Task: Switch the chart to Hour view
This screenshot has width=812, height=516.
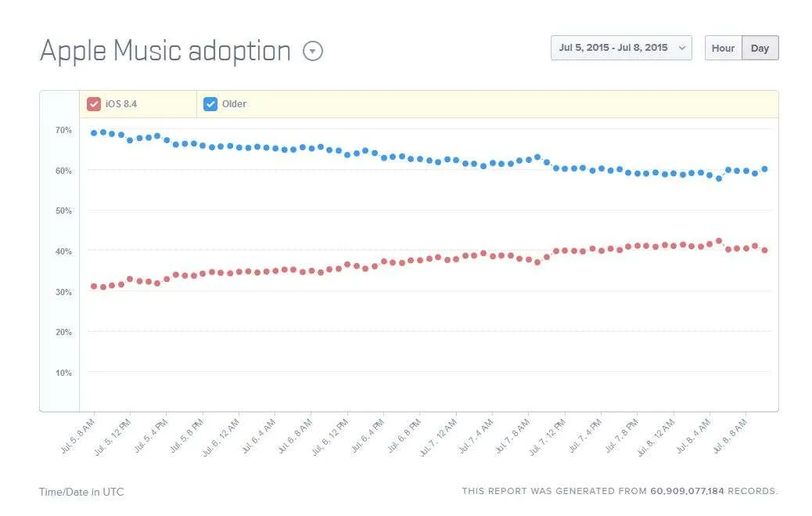Action: tap(723, 48)
